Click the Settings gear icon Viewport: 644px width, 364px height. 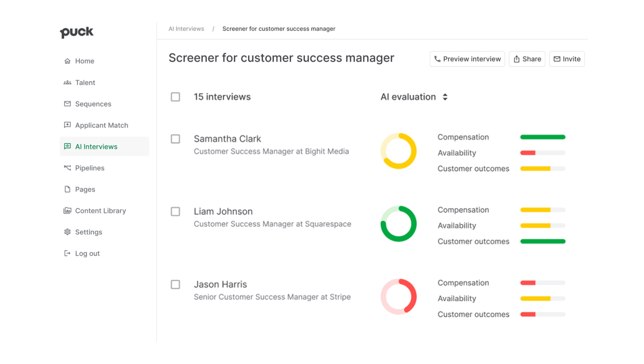(x=67, y=232)
